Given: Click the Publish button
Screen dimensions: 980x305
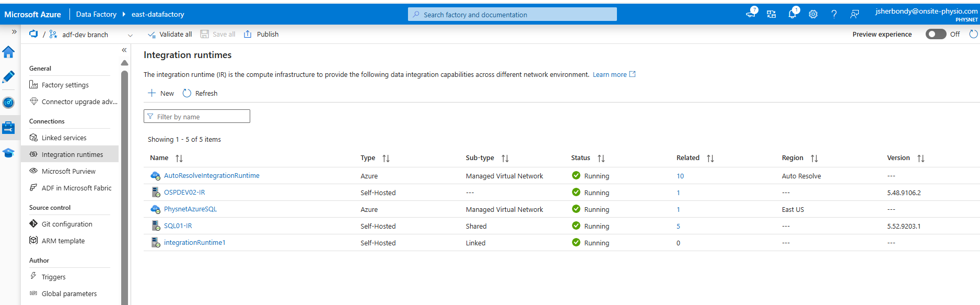Looking at the screenshot, I should [x=262, y=34].
